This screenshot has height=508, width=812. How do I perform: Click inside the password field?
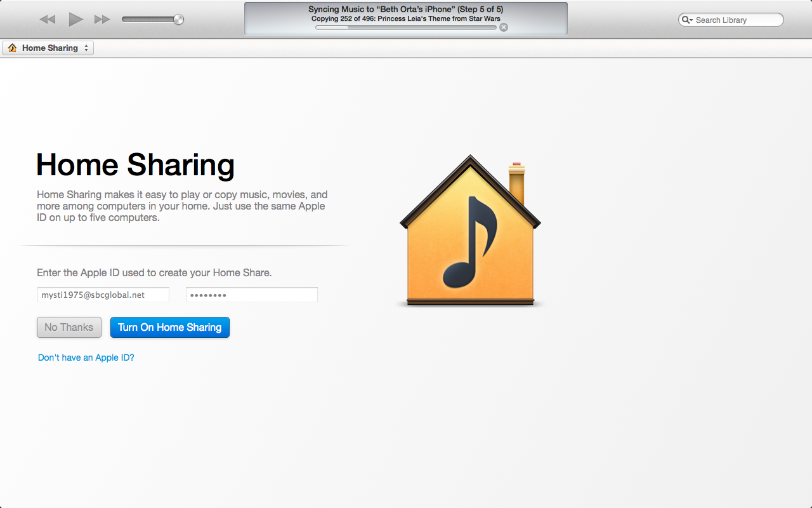pyautogui.click(x=251, y=294)
